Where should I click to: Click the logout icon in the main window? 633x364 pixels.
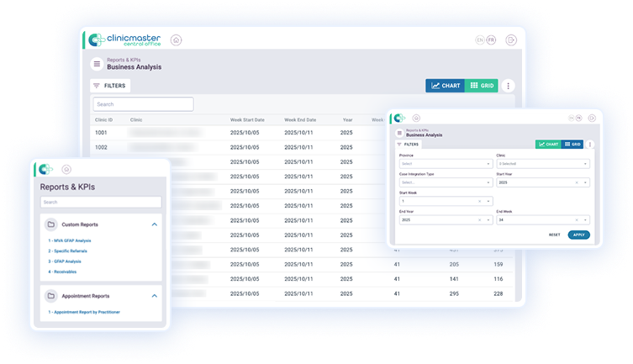[x=509, y=40]
